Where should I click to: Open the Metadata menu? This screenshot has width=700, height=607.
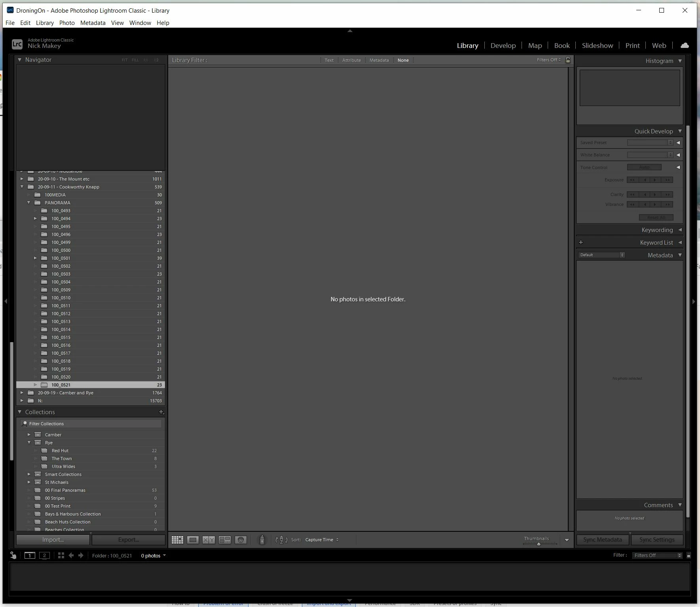point(93,23)
